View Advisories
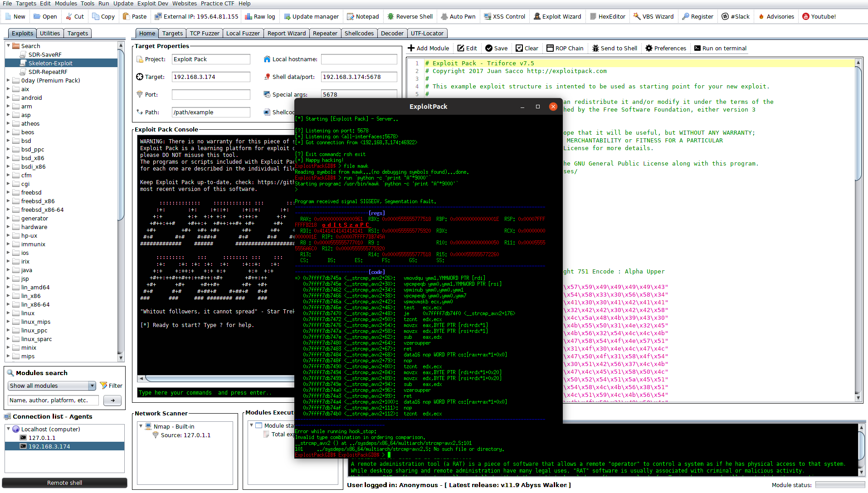Image resolution: width=868 pixels, height=493 pixels. pos(776,16)
